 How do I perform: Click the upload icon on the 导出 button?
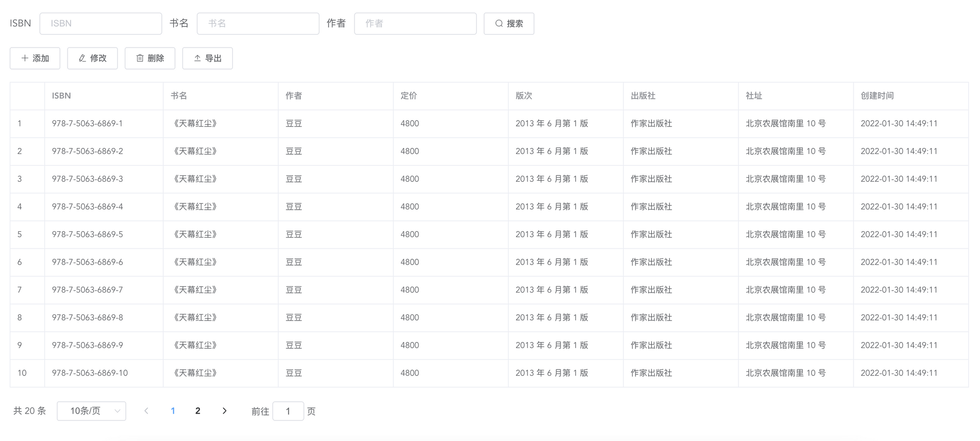click(197, 58)
